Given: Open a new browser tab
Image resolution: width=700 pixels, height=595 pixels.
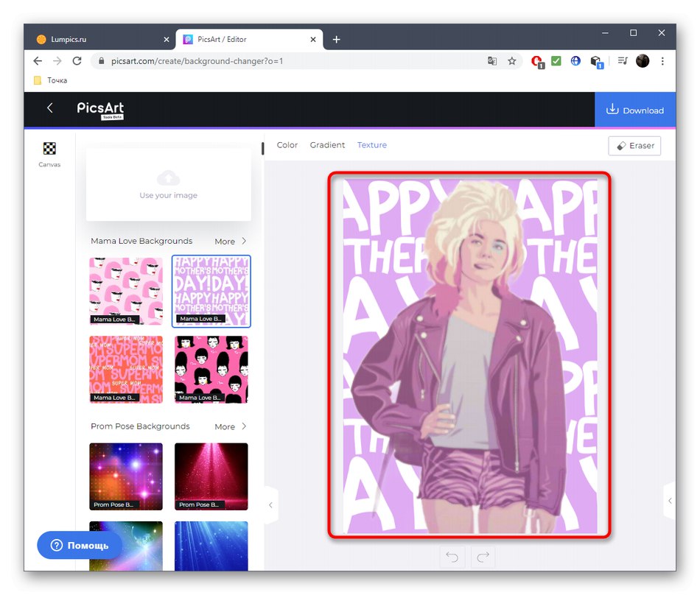Looking at the screenshot, I should [x=337, y=39].
